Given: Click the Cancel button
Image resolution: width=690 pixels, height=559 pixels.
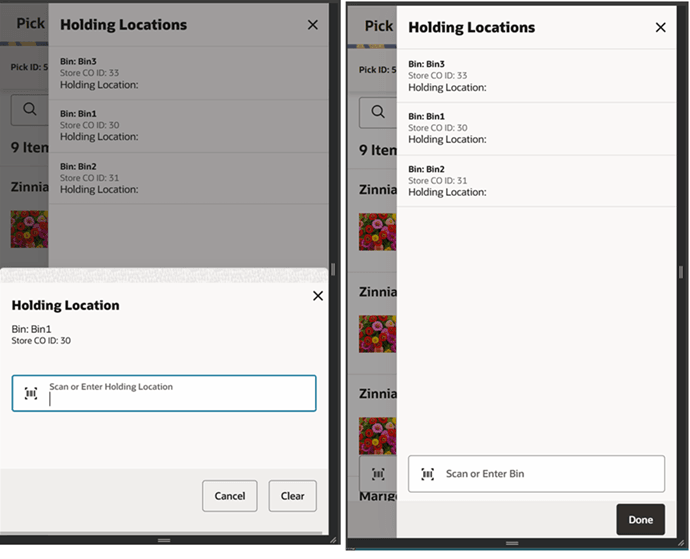Looking at the screenshot, I should pyautogui.click(x=230, y=496).
